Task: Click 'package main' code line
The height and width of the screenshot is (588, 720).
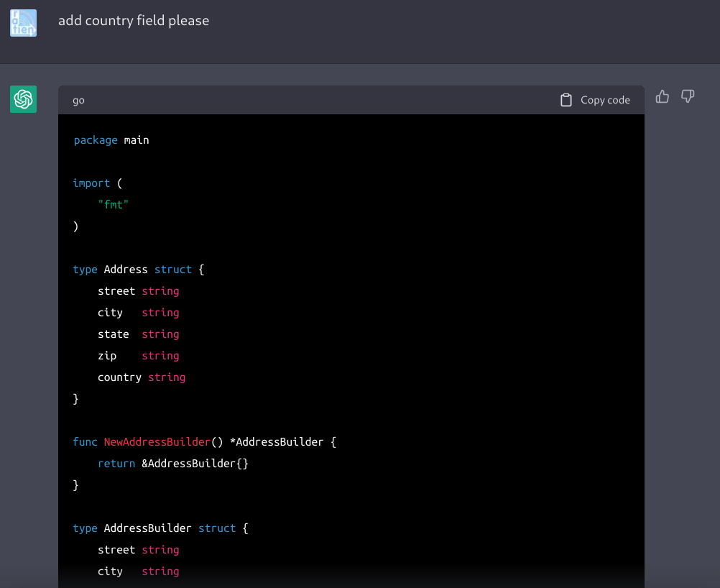Action: tap(111, 140)
